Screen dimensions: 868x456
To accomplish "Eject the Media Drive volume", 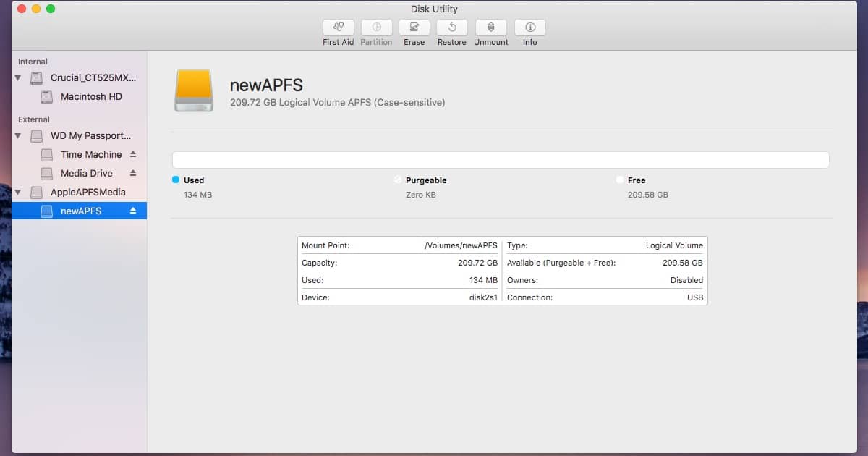I will pos(133,173).
